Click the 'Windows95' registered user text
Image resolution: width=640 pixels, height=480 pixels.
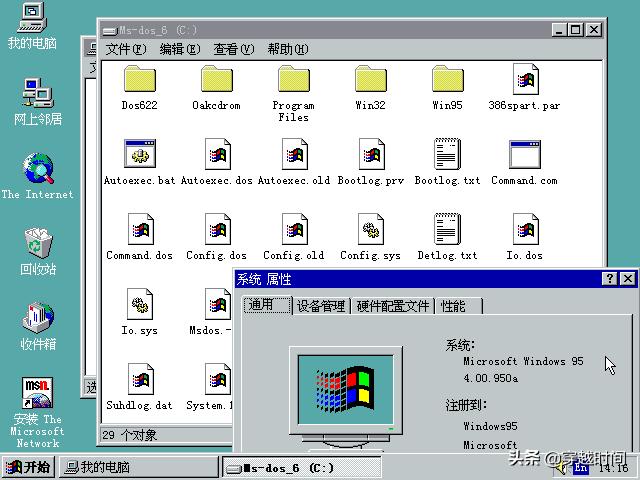click(x=490, y=426)
